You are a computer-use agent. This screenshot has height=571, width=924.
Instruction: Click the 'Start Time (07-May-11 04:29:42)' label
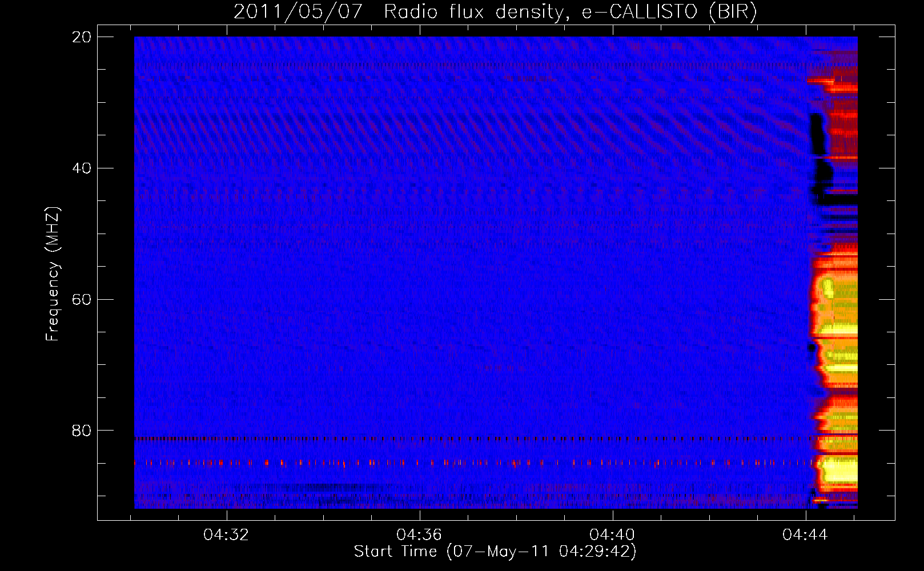point(495,552)
